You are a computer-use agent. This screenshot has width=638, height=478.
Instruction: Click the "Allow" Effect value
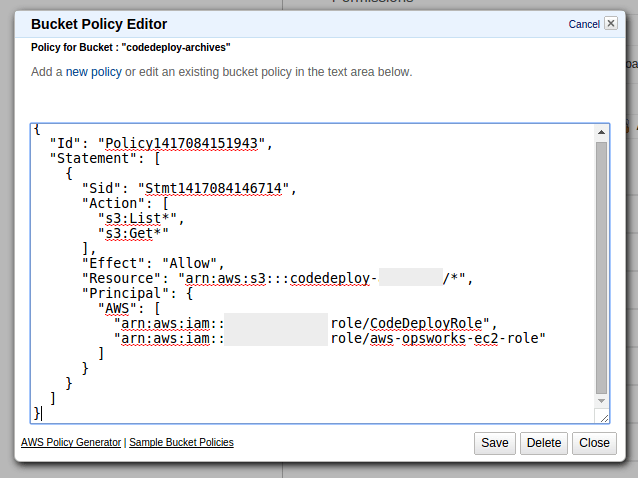click(x=190, y=263)
